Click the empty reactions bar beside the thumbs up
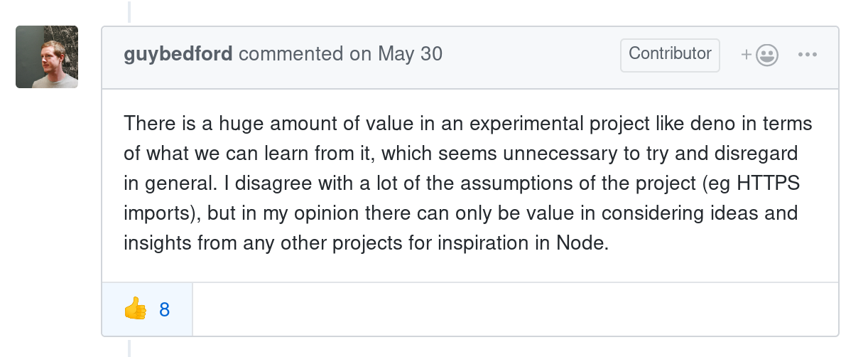The image size is (868, 357). coord(515,309)
